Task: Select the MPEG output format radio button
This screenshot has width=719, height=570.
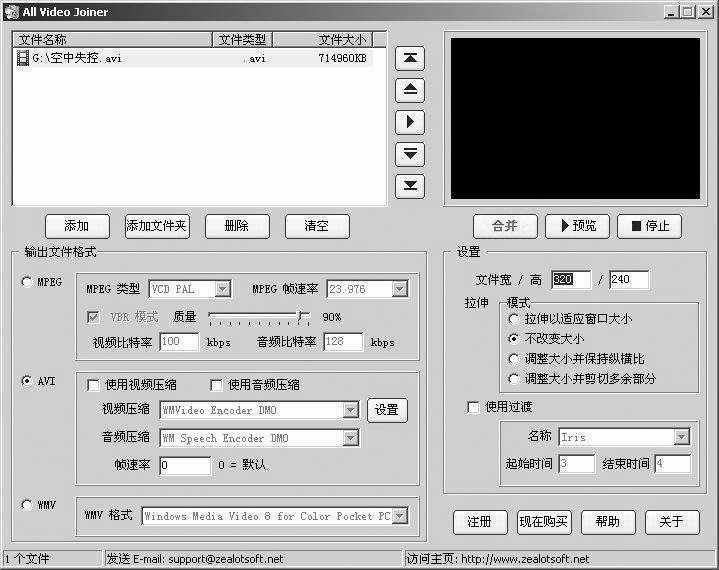Action: tap(26, 282)
